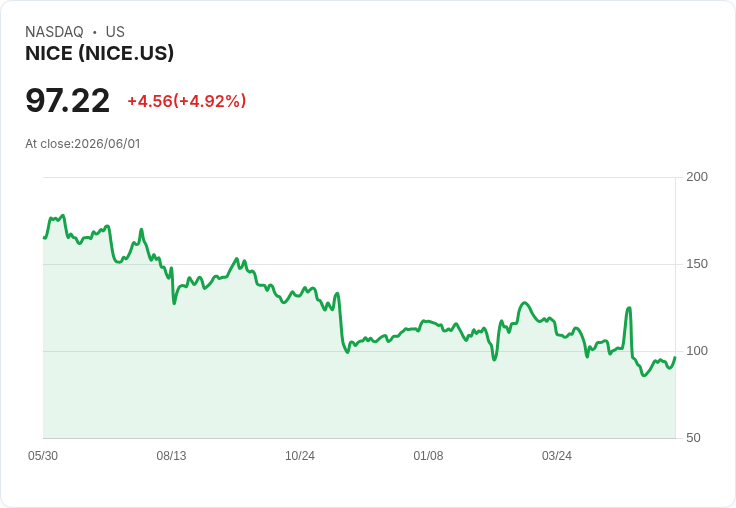Click the 50 y-axis value label
Image resolution: width=736 pixels, height=508 pixels.
click(x=693, y=438)
